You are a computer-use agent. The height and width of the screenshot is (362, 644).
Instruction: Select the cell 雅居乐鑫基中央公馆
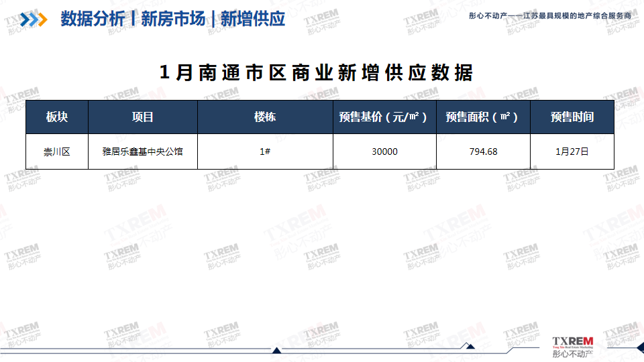click(142, 152)
